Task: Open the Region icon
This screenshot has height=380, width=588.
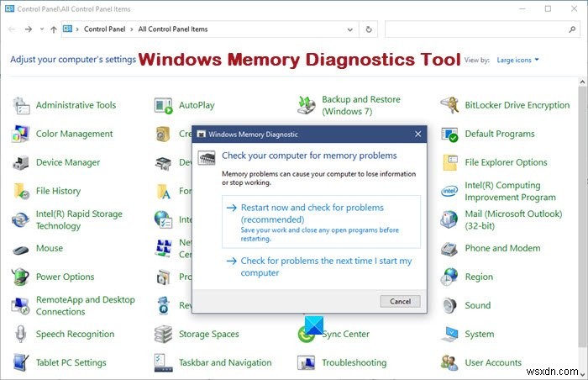Action: (x=449, y=277)
